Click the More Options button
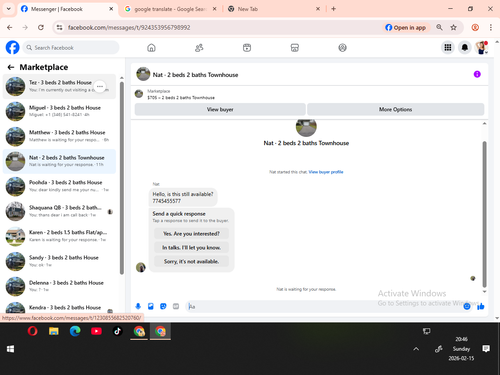Screen dimensions: 500x375 (x=395, y=109)
